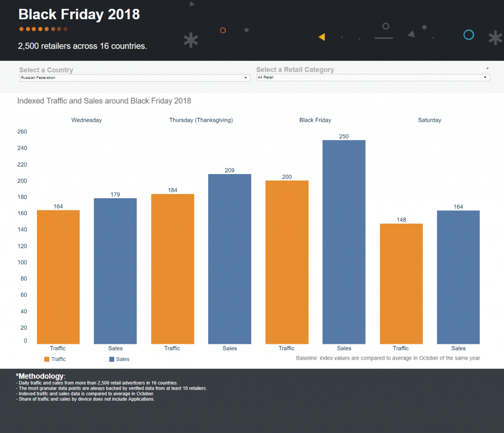Select the Thursday Sales bar labeled 209
Screen dimensions: 504x433
(229, 259)
